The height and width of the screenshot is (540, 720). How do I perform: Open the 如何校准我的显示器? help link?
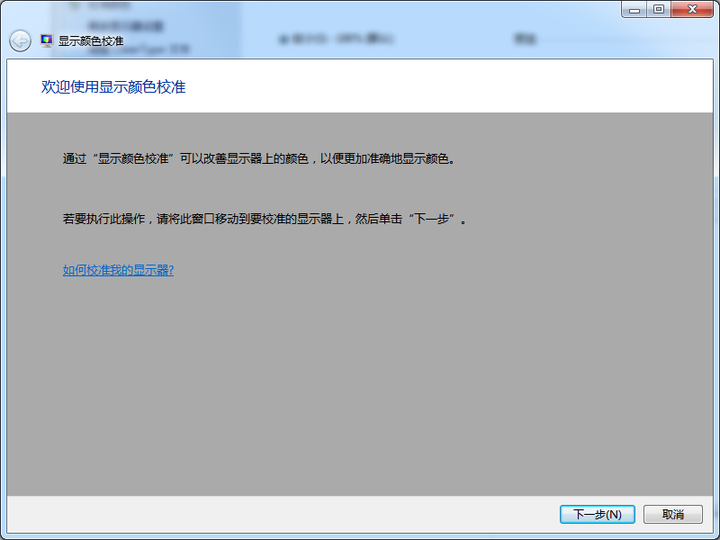118,270
